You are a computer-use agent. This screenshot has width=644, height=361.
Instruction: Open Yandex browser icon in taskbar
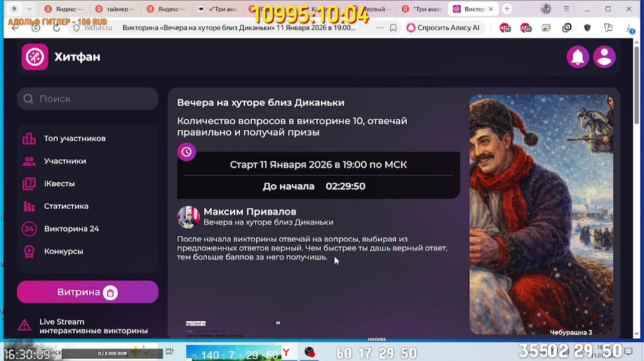click(x=286, y=353)
